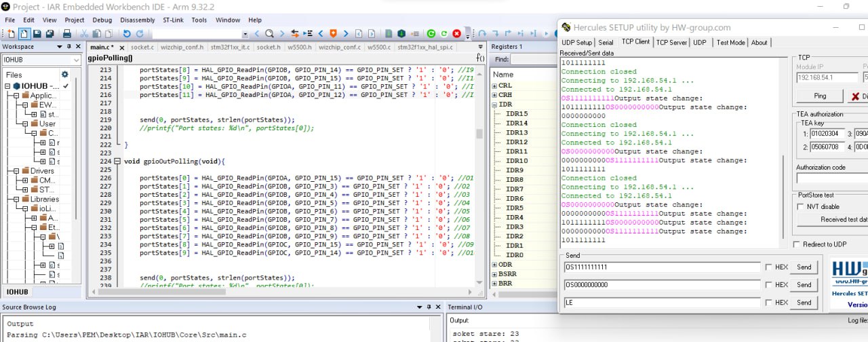The image size is (868, 342).
Task: Send the LE command
Action: 804,303
